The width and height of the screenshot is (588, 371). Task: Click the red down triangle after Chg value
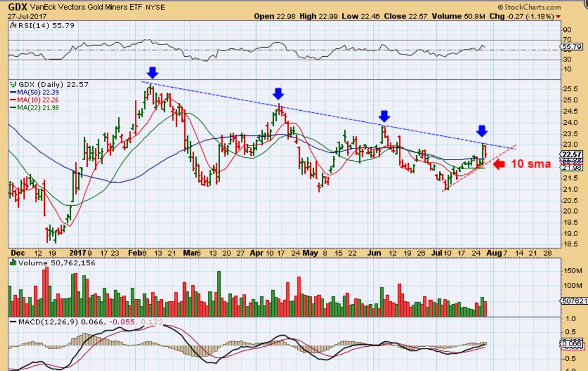(x=558, y=16)
